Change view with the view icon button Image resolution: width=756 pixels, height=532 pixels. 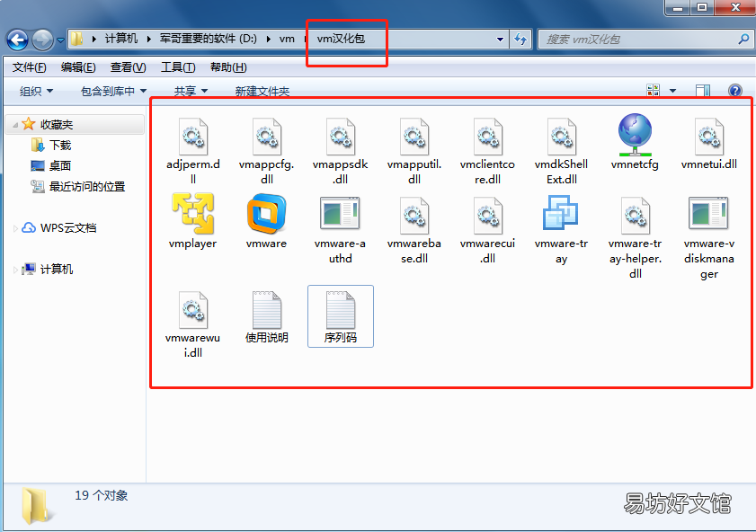tap(654, 90)
